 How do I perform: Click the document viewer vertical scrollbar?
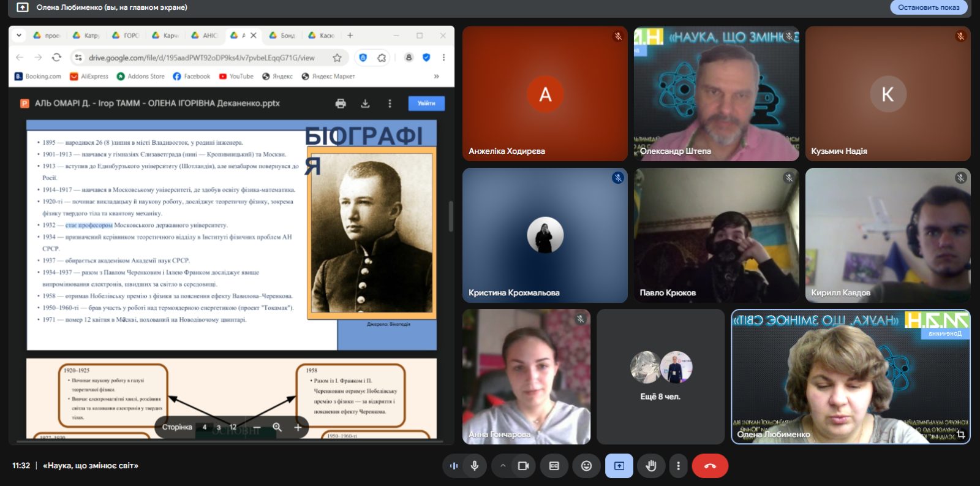tap(451, 216)
